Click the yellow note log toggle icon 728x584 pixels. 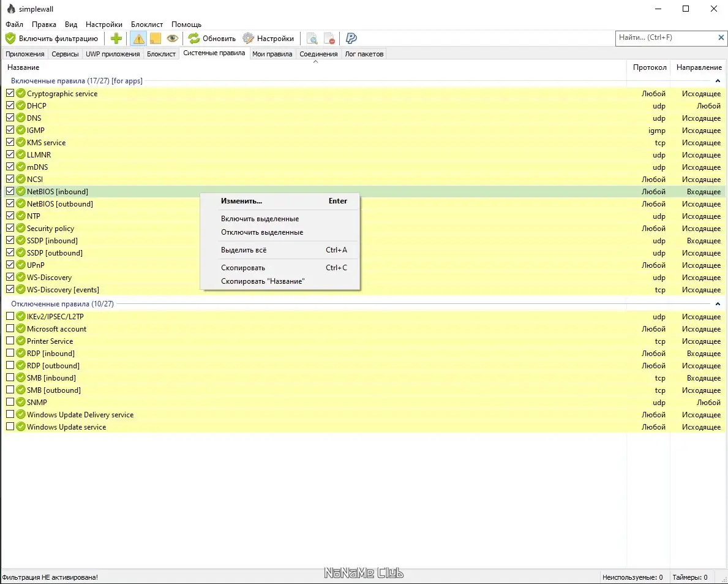pyautogui.click(x=155, y=39)
